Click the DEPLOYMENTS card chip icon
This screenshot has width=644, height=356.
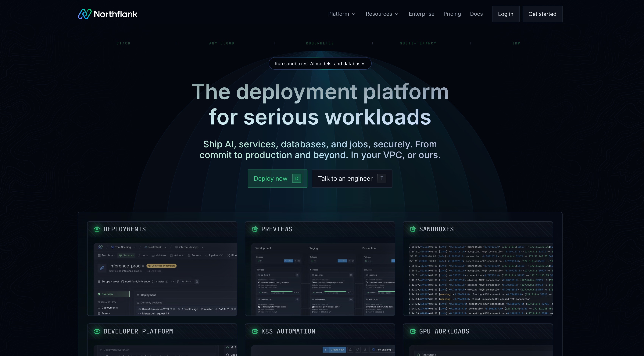(x=97, y=229)
